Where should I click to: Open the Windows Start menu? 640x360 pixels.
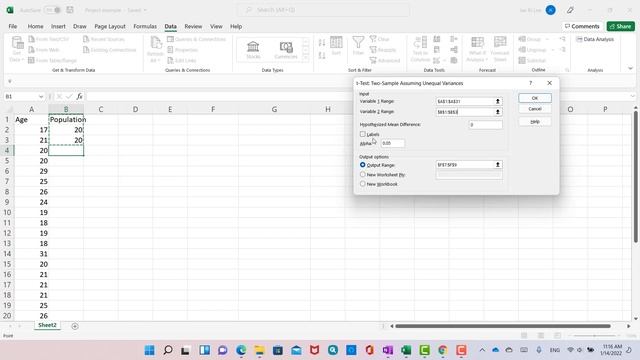(x=149, y=350)
